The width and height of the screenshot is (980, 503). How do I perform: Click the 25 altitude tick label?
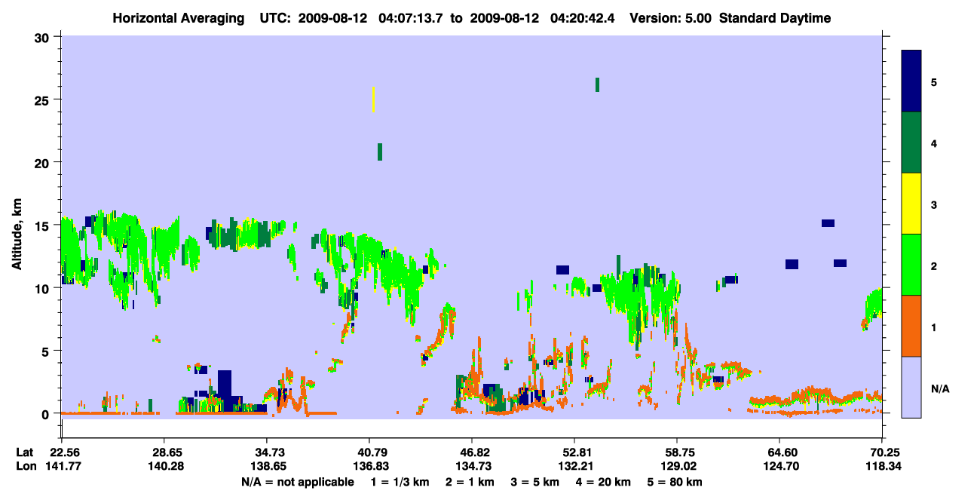click(x=44, y=100)
